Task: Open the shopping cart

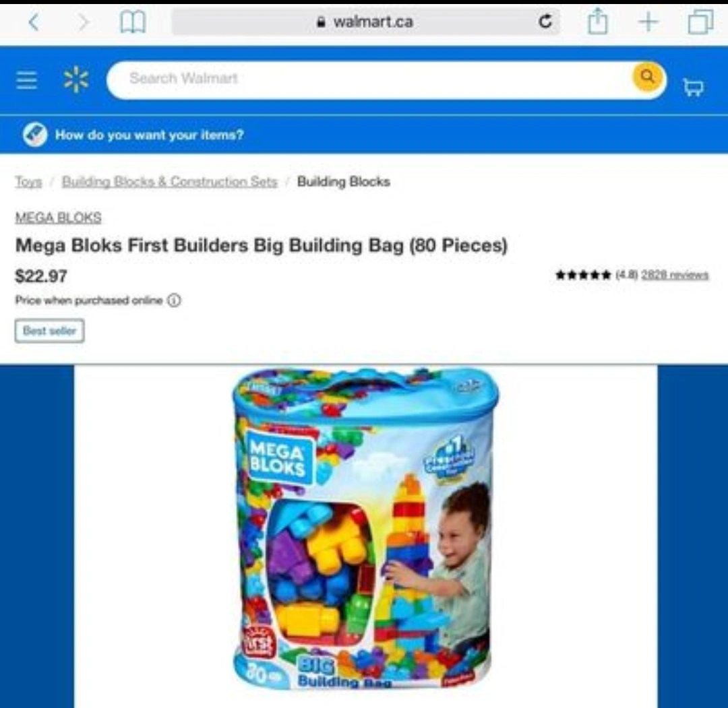Action: (x=693, y=87)
